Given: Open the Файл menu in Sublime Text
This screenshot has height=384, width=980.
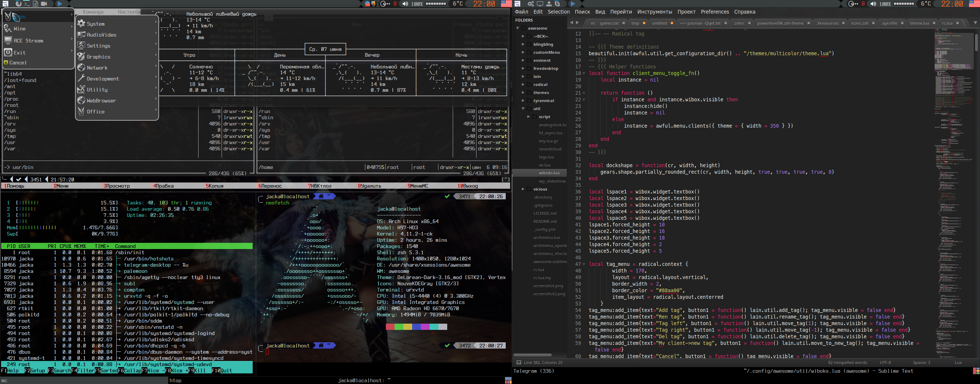Looking at the screenshot, I should point(521,12).
